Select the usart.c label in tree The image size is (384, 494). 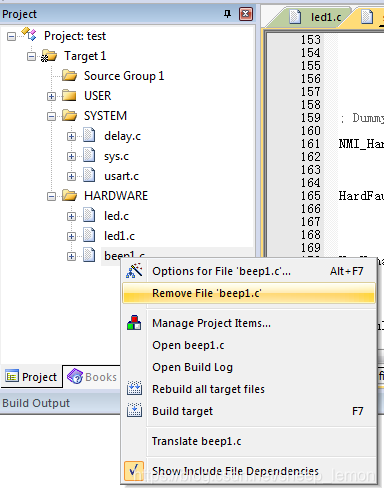click(121, 176)
